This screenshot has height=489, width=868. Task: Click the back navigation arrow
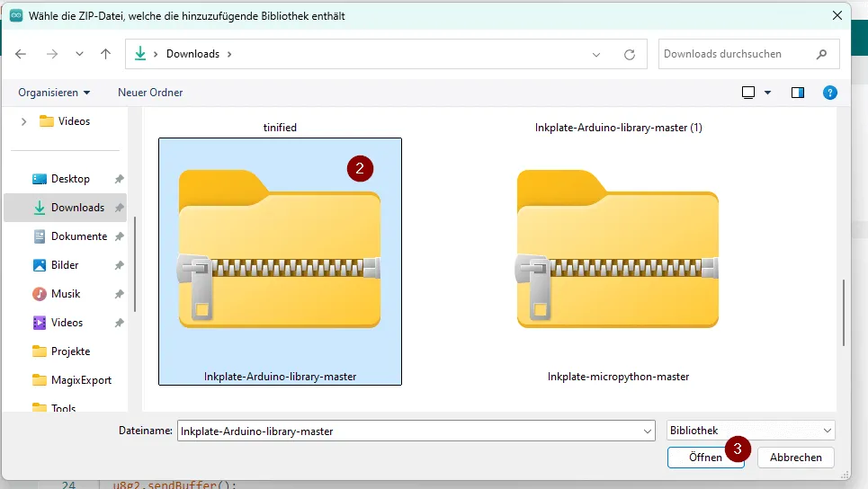pos(22,54)
